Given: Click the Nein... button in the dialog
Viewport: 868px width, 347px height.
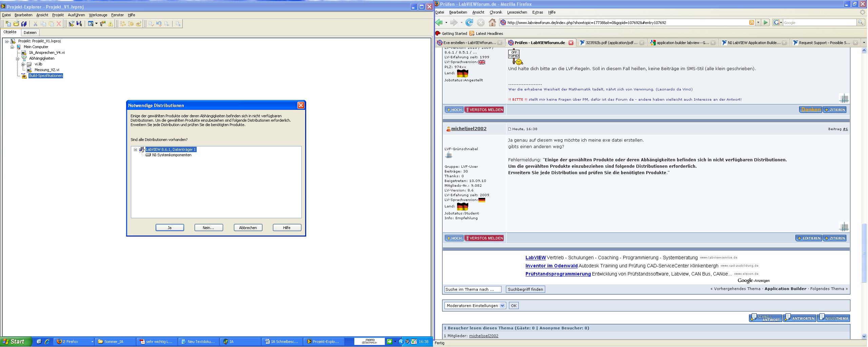Looking at the screenshot, I should pyautogui.click(x=209, y=228).
